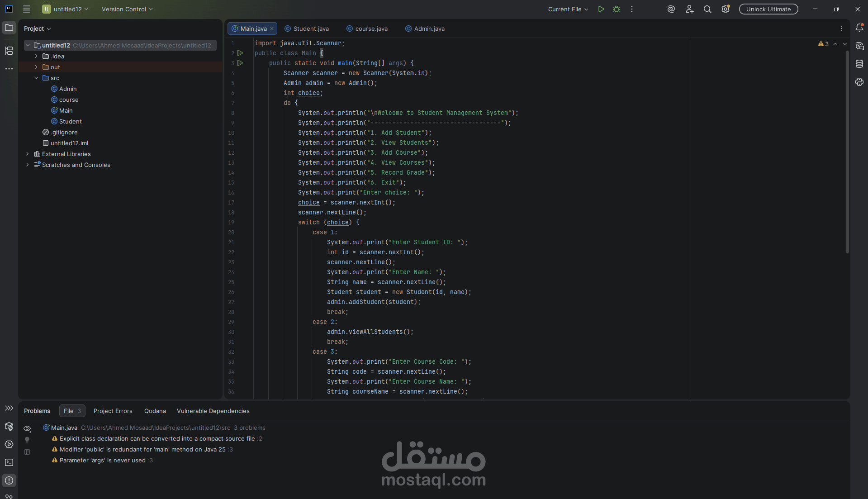Toggle the Problems tool window button
The image size is (868, 499).
9,480
